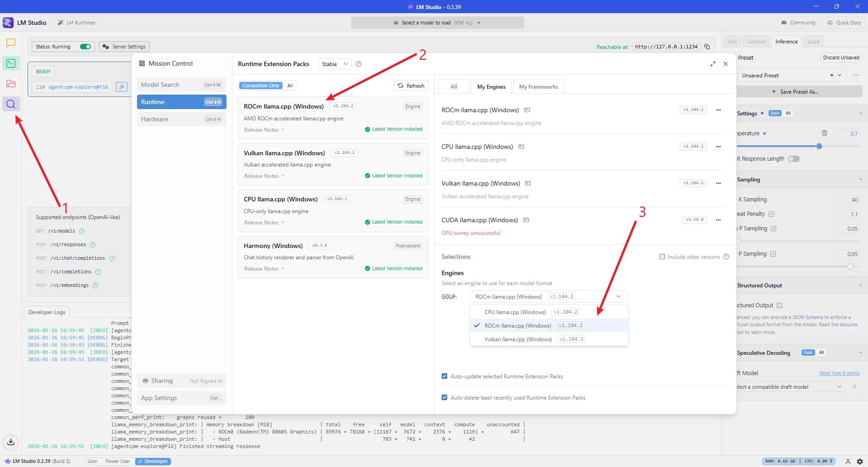This screenshot has height=467, width=868.
Task: Click Save Preset As
Action: 795,92
